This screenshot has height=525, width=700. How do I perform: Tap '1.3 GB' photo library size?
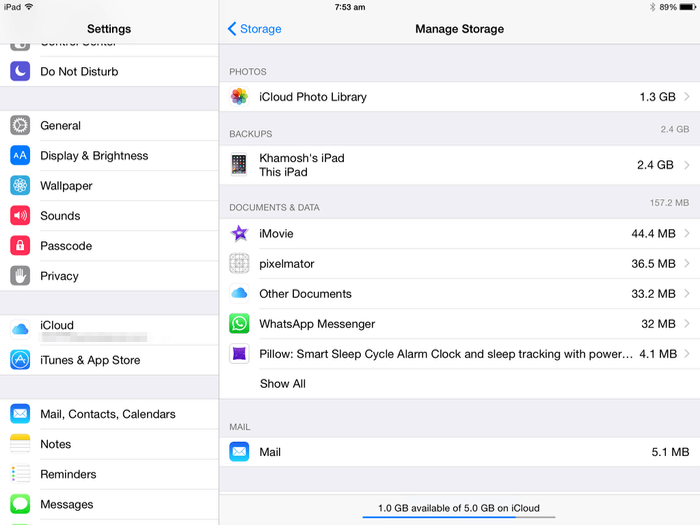658,96
